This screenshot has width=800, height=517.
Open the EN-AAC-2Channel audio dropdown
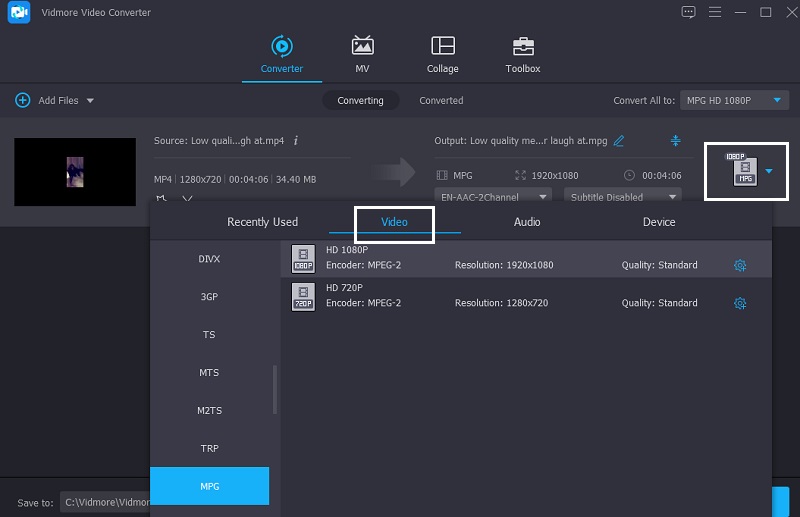(x=494, y=197)
